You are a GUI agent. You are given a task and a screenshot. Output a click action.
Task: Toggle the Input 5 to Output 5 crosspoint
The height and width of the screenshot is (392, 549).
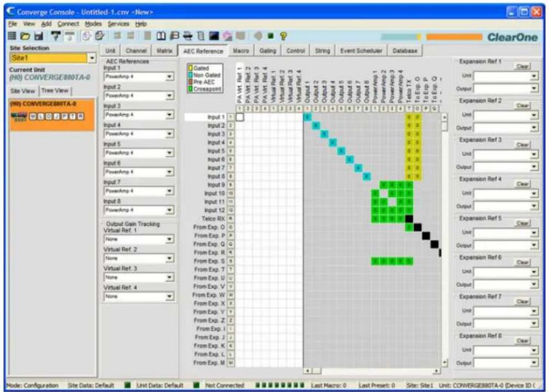(x=341, y=151)
